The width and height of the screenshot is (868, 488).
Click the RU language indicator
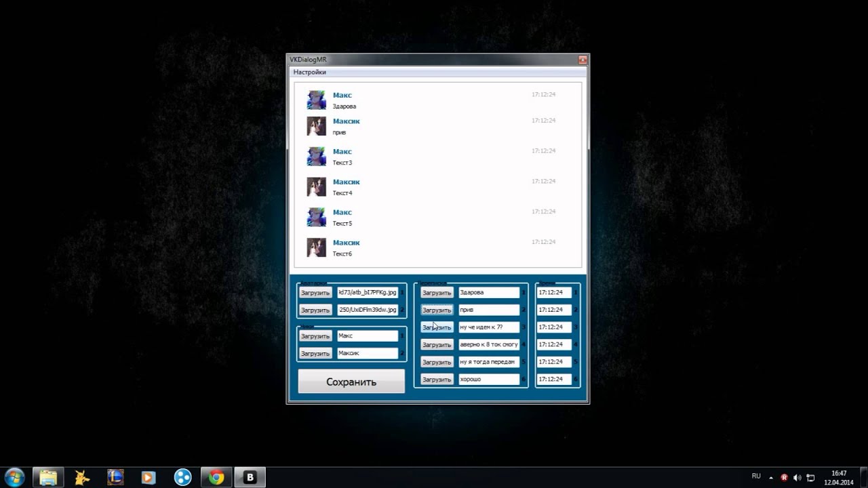tap(756, 476)
